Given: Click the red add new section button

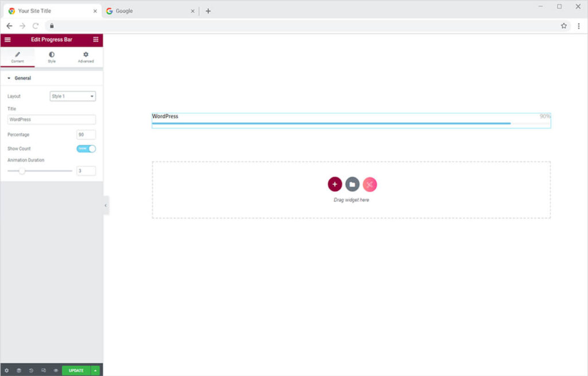Looking at the screenshot, I should click(335, 184).
